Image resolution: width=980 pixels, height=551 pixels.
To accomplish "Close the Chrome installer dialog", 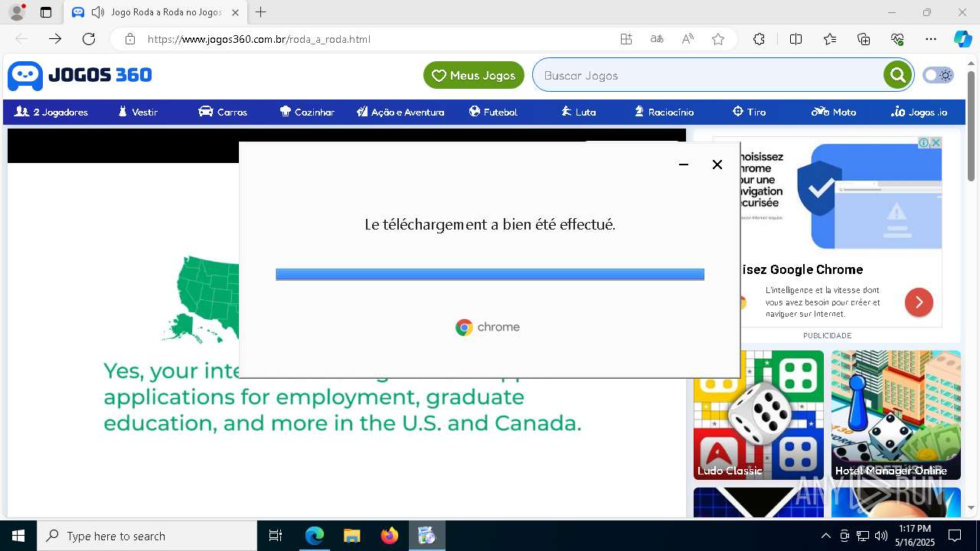I will click(x=717, y=165).
